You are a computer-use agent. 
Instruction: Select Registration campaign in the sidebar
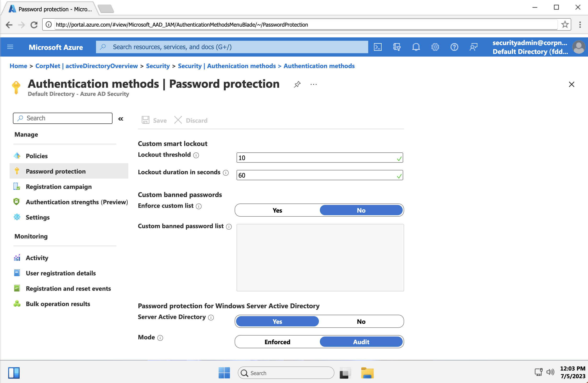tap(59, 187)
